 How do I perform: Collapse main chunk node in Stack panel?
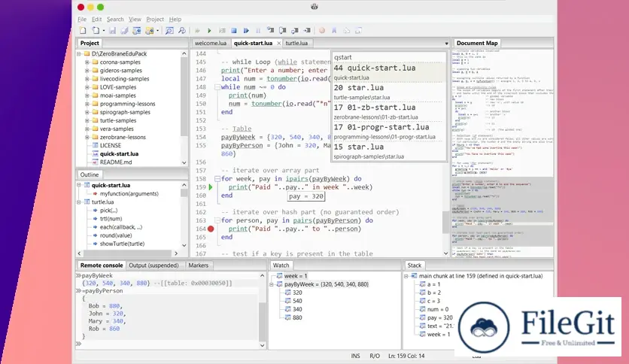point(406,276)
